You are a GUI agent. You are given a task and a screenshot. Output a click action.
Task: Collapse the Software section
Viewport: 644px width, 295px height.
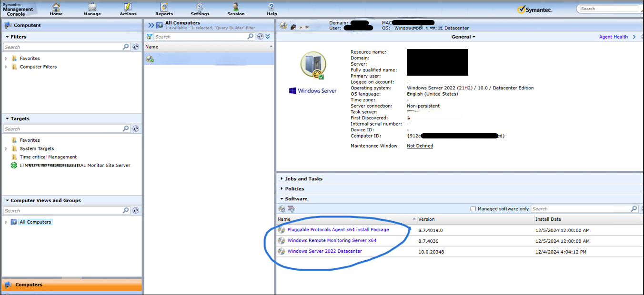296,199
